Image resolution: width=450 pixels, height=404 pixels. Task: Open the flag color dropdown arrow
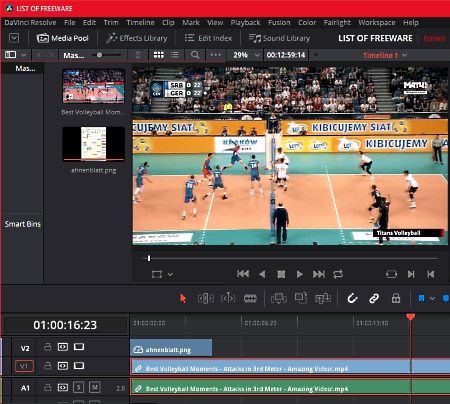(x=432, y=299)
